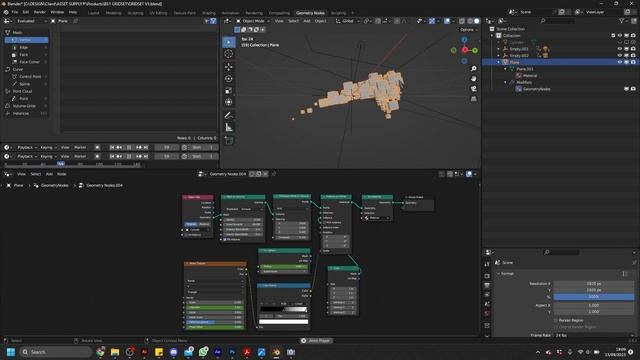Image resolution: width=640 pixels, height=360 pixels.
Task: Toggle the viewport overlays button
Action: point(447,21)
